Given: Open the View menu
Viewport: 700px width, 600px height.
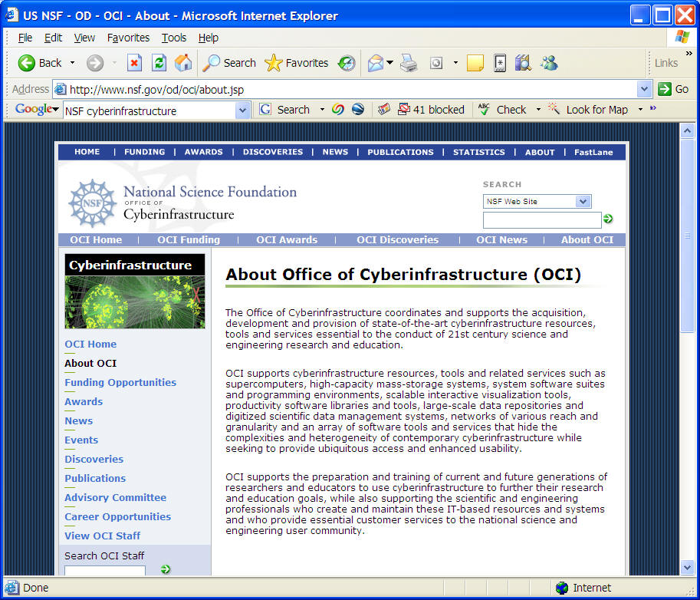Looking at the screenshot, I should [x=84, y=38].
